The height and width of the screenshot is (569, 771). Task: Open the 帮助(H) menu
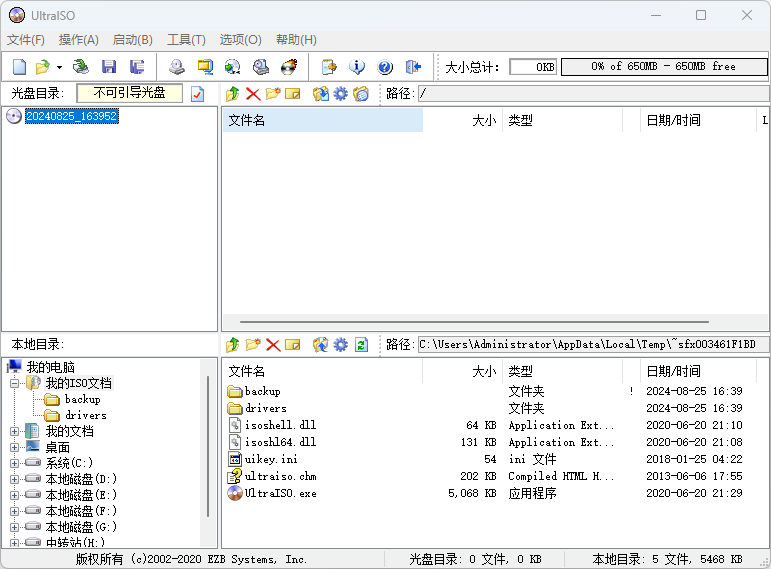[297, 39]
